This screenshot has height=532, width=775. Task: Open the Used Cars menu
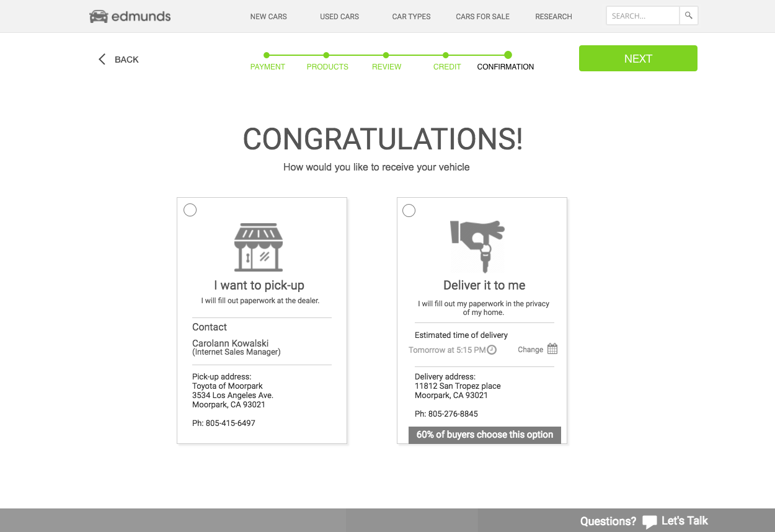pos(339,17)
